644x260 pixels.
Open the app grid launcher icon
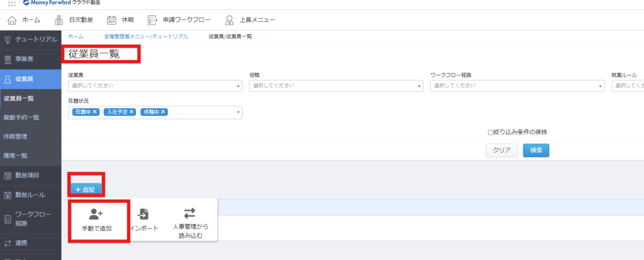click(11, 3)
